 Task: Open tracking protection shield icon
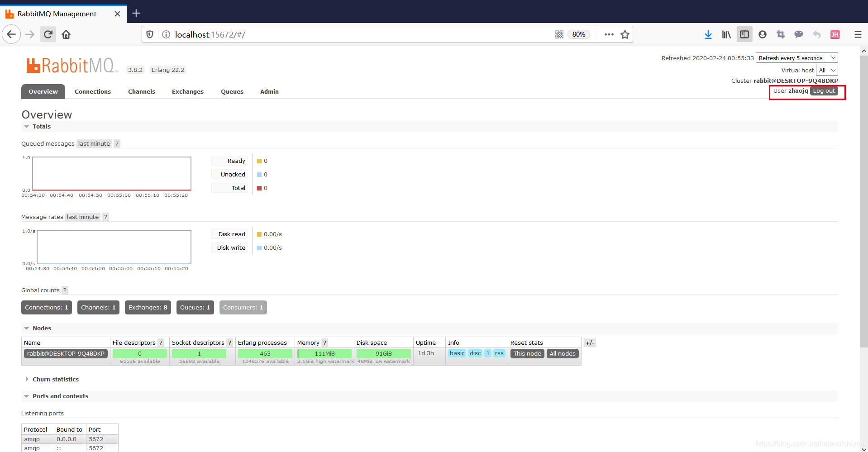150,34
